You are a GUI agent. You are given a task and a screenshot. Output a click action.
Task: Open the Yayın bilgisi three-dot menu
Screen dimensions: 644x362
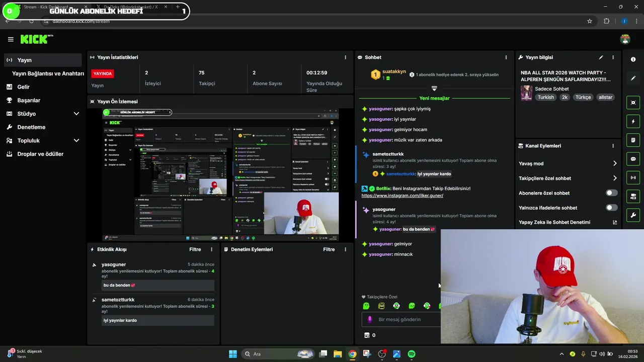point(613,57)
